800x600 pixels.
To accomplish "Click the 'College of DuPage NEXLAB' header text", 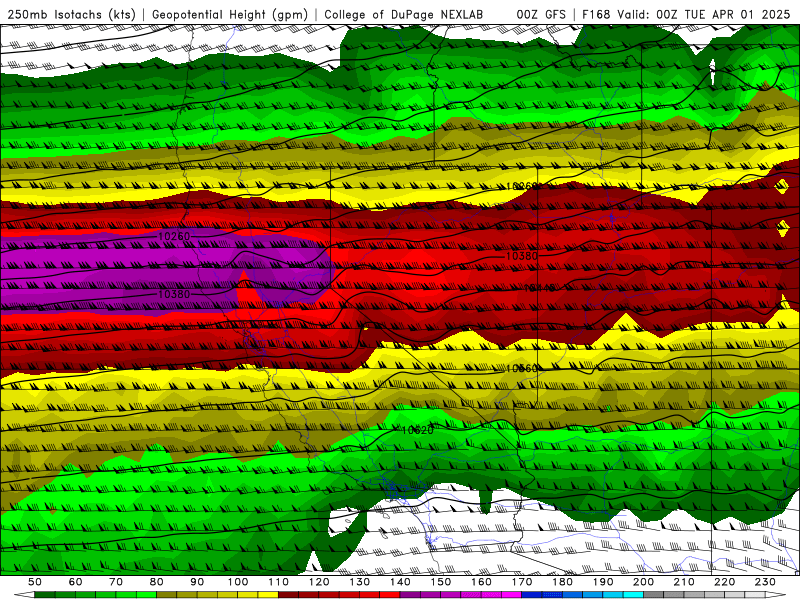I will (x=403, y=14).
